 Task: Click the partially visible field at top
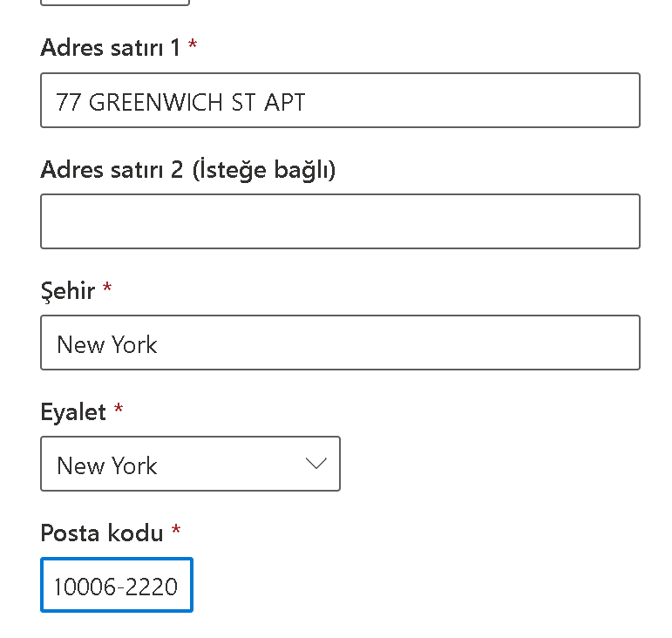pos(115,3)
